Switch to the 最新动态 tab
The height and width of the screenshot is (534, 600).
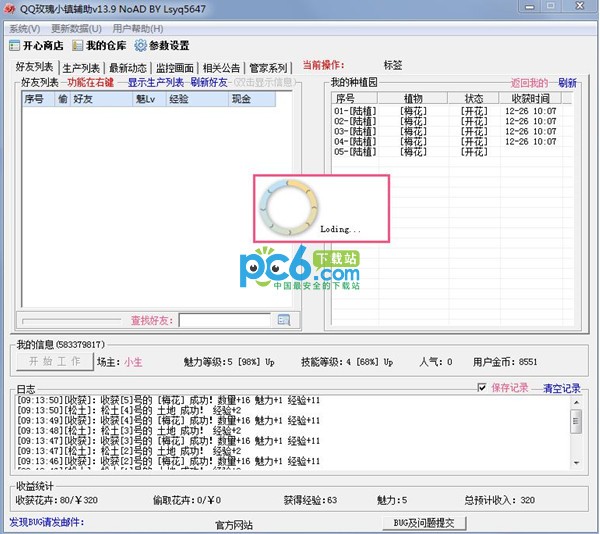(128, 68)
